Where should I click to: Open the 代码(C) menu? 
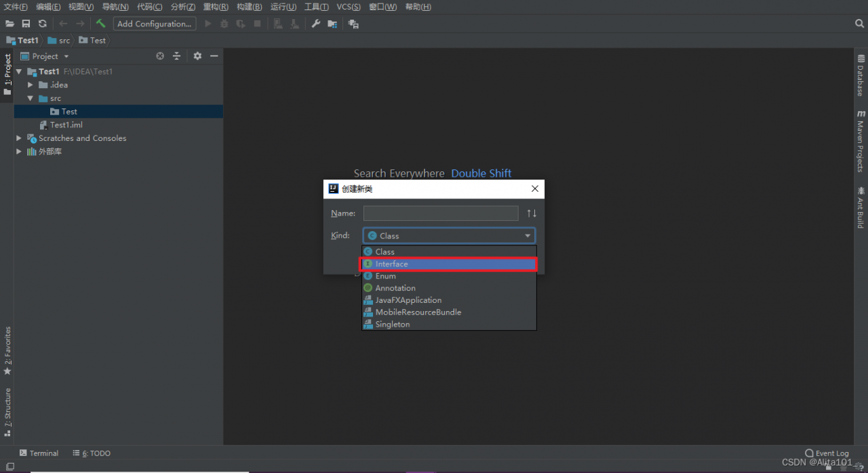tap(150, 7)
